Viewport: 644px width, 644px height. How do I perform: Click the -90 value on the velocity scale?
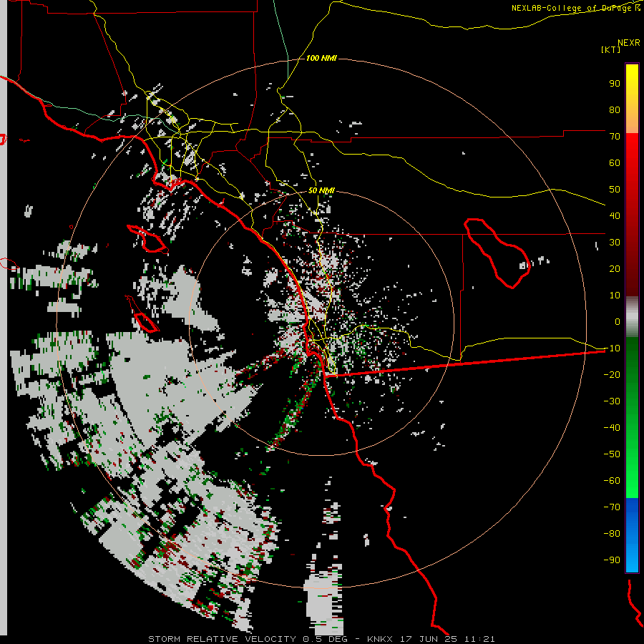point(612,560)
